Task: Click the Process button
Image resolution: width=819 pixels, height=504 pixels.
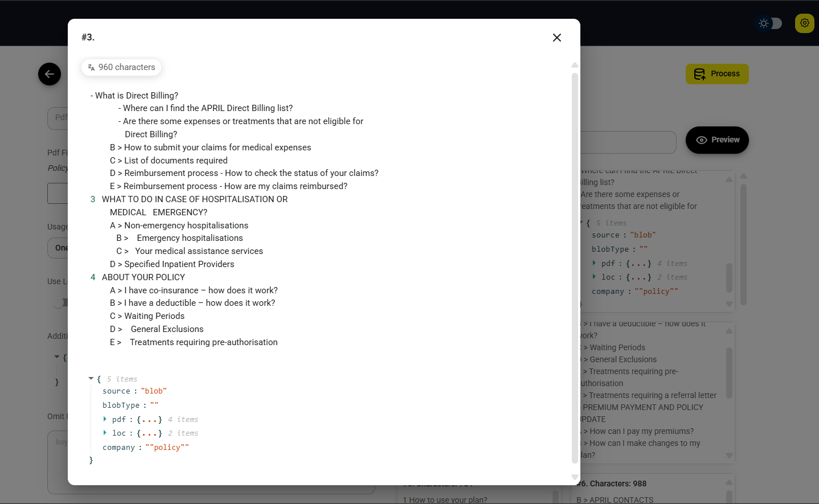Action: pos(716,74)
